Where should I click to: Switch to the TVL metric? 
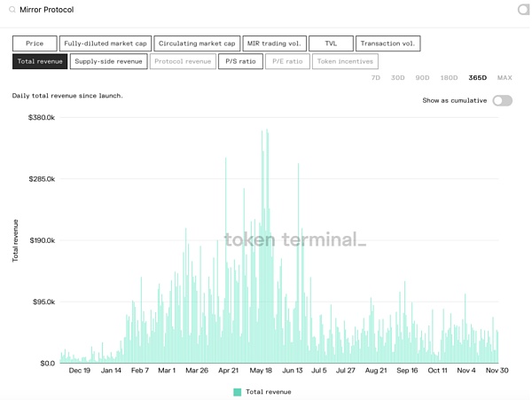point(331,43)
